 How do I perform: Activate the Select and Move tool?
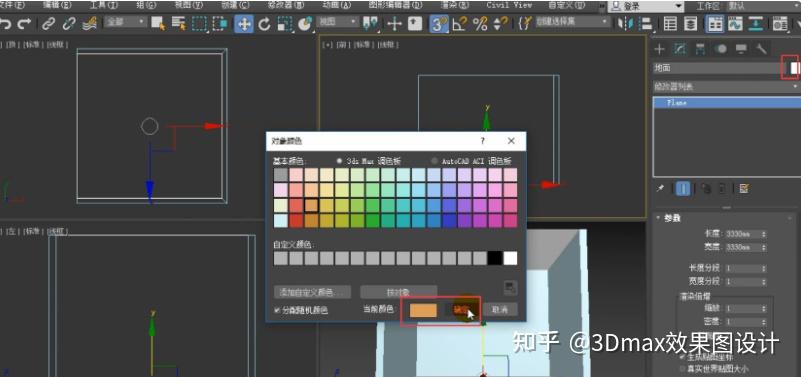tap(244, 23)
